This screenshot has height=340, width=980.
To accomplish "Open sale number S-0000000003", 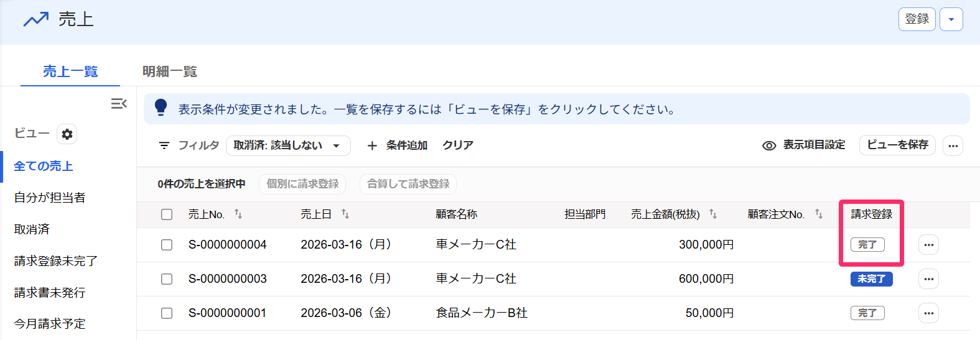I will pos(228,279).
